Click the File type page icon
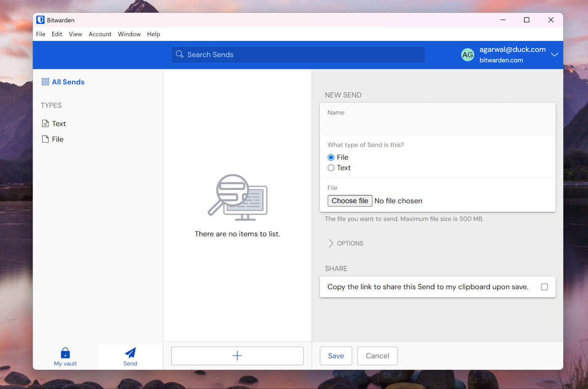Viewport: 588px width, 389px height. 45,139
